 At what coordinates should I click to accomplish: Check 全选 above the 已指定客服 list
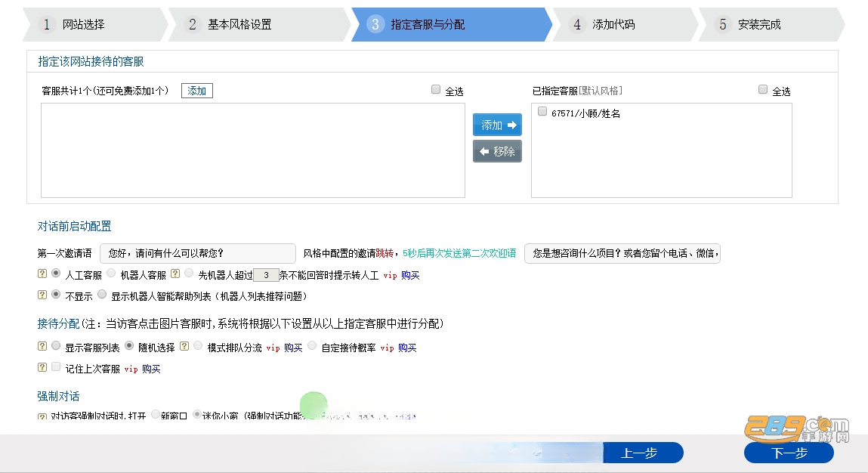click(x=763, y=90)
